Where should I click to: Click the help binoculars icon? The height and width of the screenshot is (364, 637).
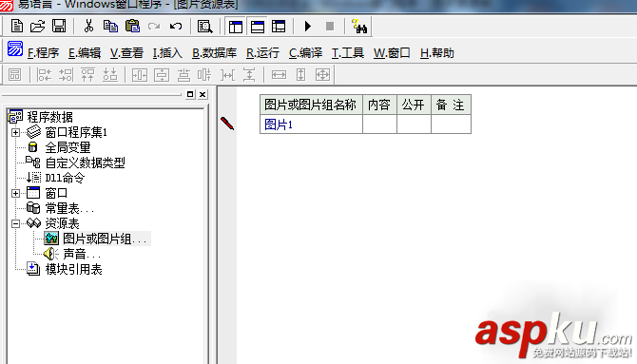coord(359,27)
